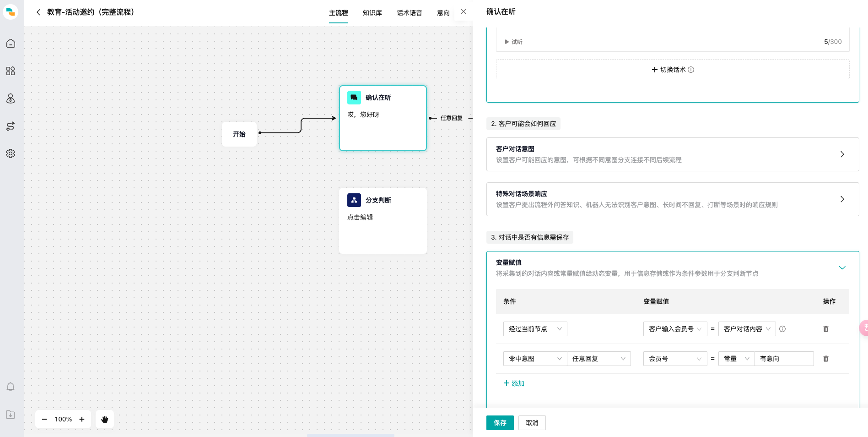868x437 pixels.
Task: Open the 会员号 variable dropdown
Action: [675, 359]
